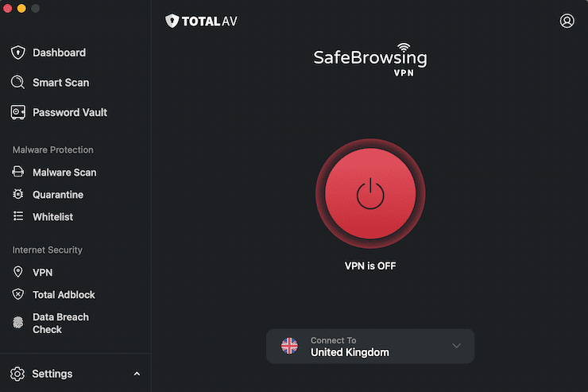This screenshot has height=392, width=588.
Task: Click the Dashboard shield icon
Action: [x=18, y=52]
